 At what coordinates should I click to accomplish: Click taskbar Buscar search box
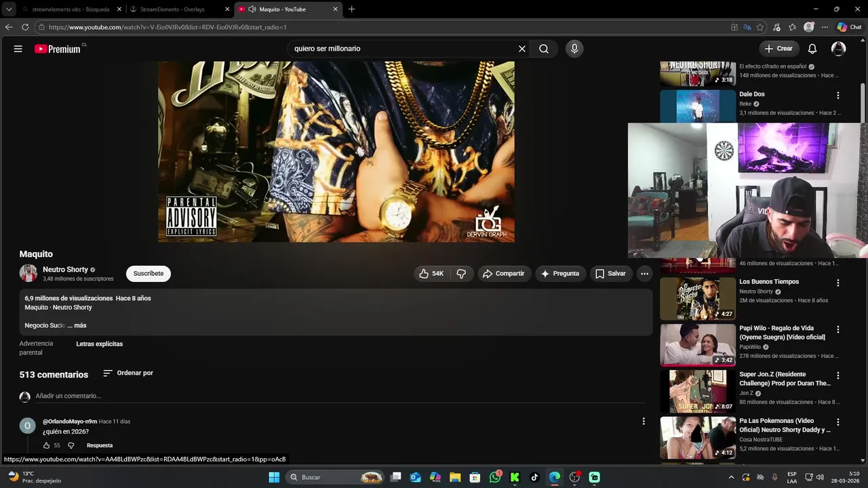pos(335,477)
